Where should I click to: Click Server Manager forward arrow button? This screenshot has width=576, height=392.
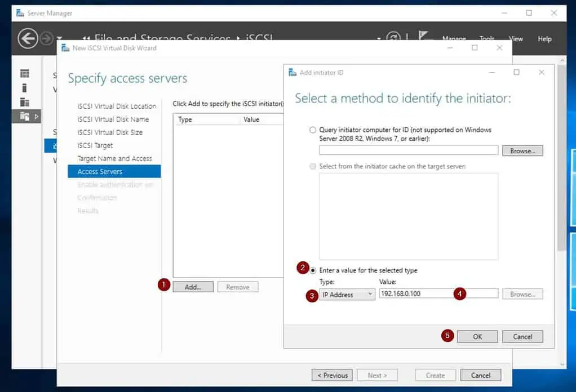[47, 38]
